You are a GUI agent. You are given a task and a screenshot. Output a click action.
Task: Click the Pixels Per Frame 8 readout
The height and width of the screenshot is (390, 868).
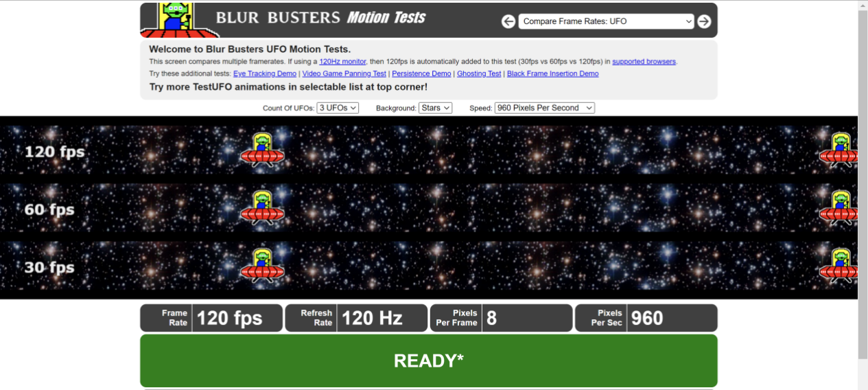501,318
